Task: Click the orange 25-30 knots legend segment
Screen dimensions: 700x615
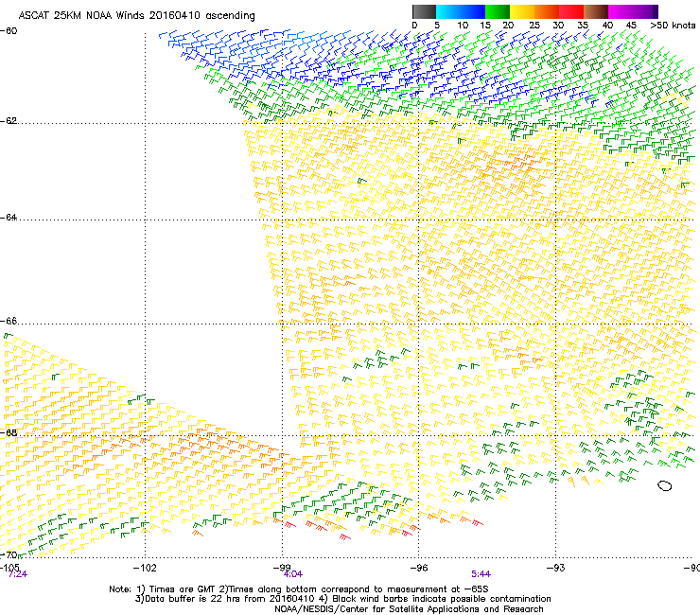Action: [547, 11]
